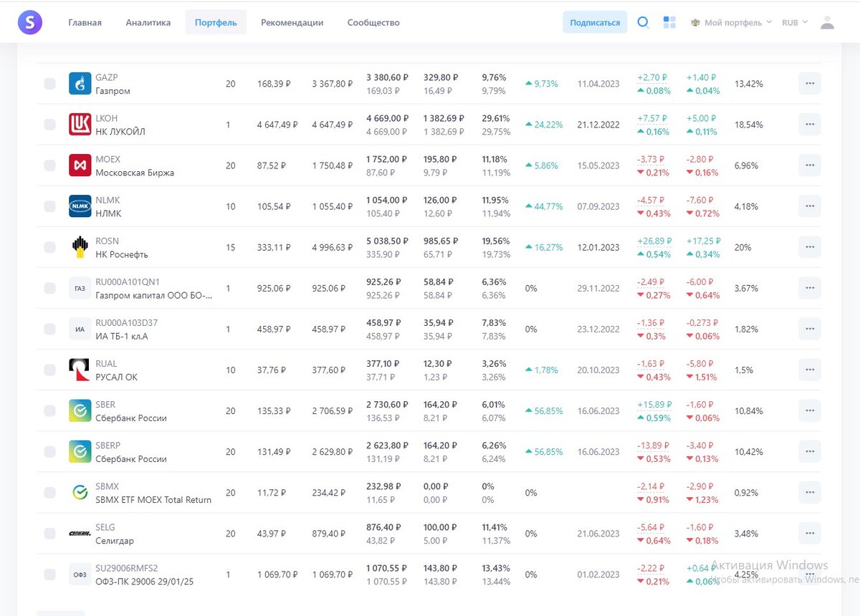Viewport: 860px width, 616px height.
Task: Open the three-dots menu for SBMX row
Action: click(x=810, y=492)
